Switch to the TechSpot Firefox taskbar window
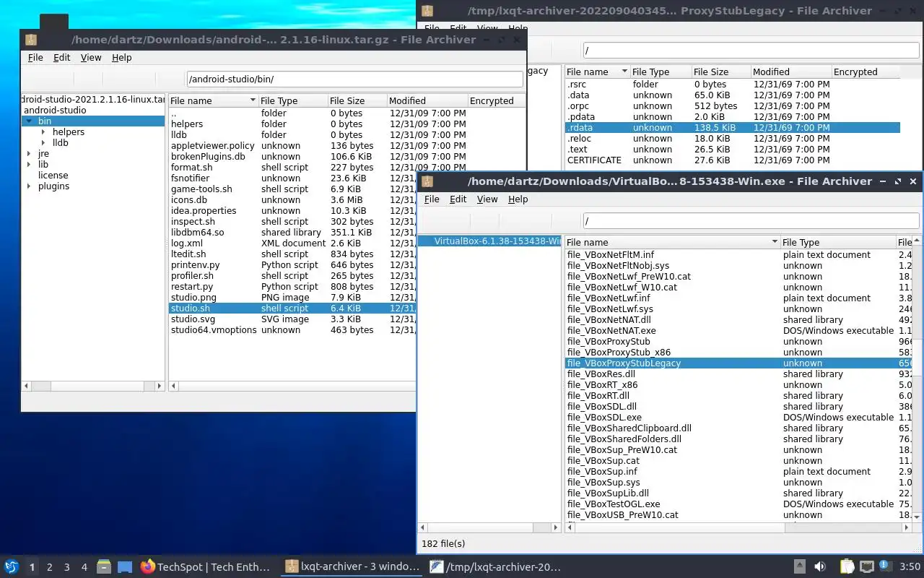Viewport: 924px width, 578px height. (x=205, y=566)
